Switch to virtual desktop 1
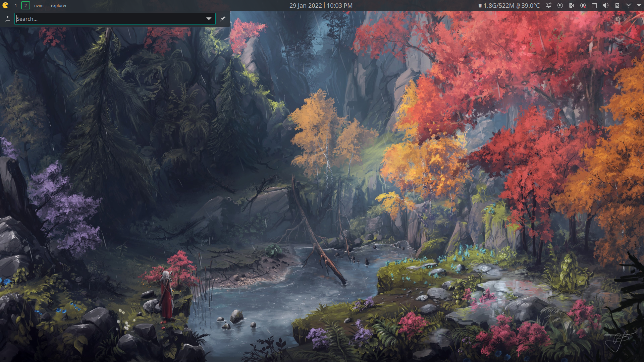Screen dimensions: 644x362 (16, 5)
